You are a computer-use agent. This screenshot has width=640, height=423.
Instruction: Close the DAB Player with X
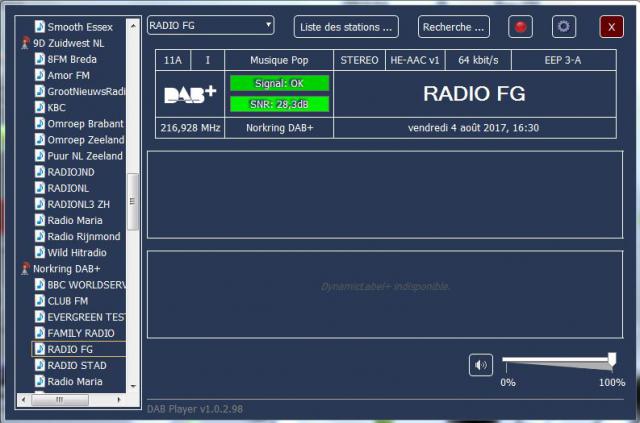[x=611, y=27]
